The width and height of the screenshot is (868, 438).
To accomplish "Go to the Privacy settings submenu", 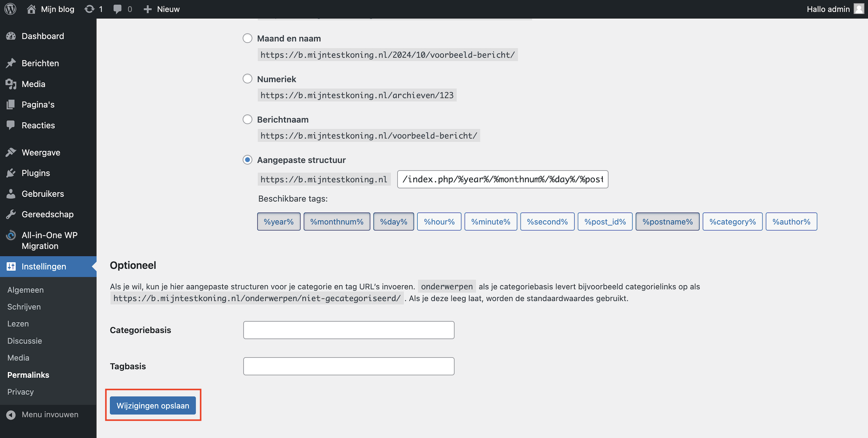I will coord(21,392).
